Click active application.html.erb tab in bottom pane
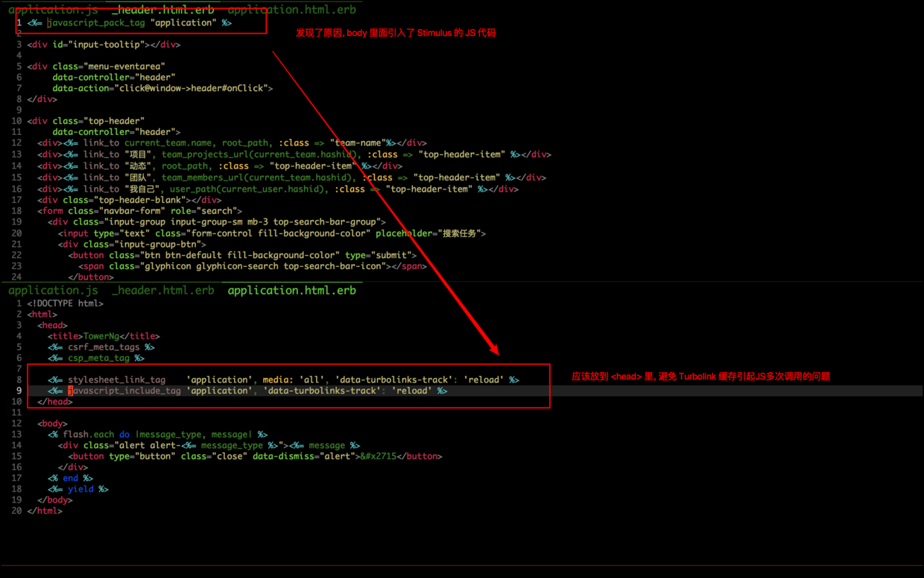The image size is (924, 578). point(291,290)
